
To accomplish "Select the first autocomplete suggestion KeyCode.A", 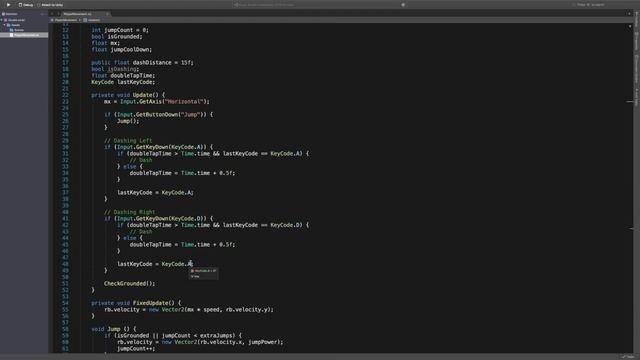I will coord(203,271).
